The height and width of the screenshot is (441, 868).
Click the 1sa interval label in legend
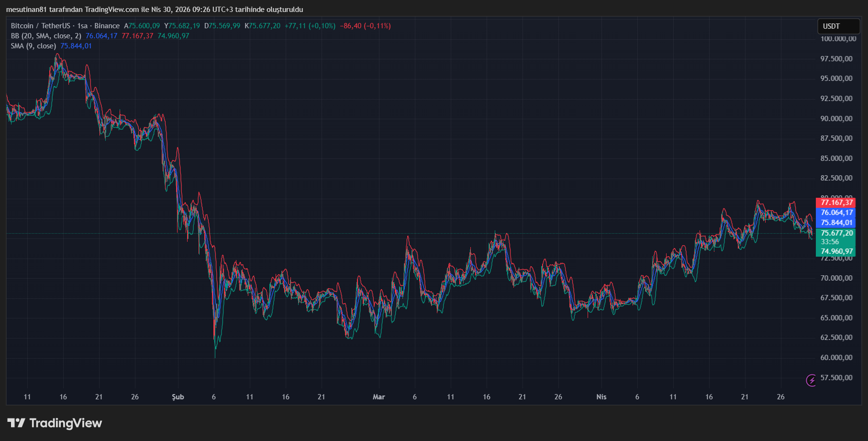82,26
